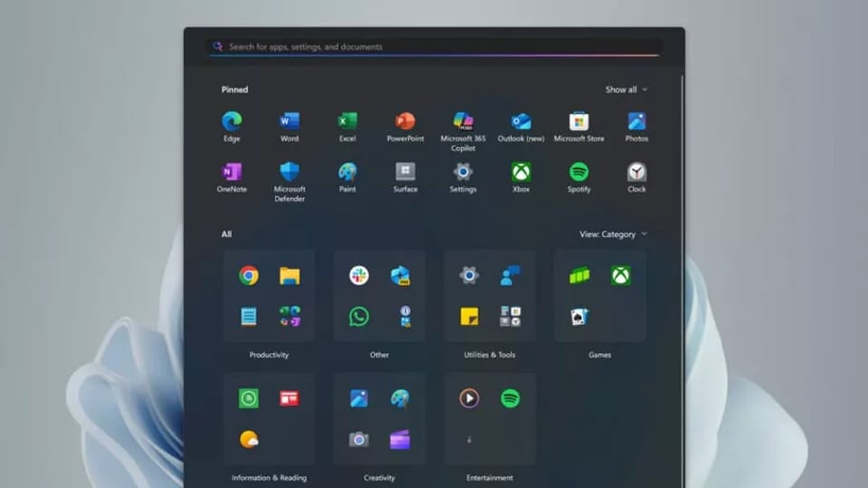This screenshot has width=868, height=488.
Task: Click the search apps and settings field
Action: 435,46
